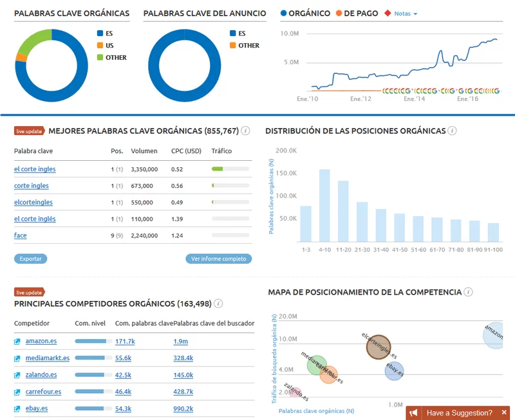Open keyword link face

(x=21, y=235)
